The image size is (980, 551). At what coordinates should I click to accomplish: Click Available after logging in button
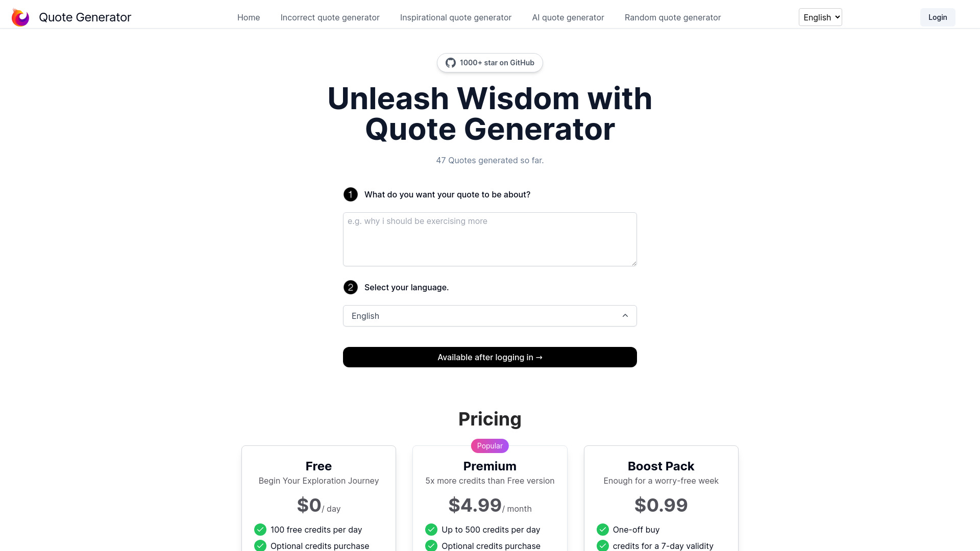(490, 357)
